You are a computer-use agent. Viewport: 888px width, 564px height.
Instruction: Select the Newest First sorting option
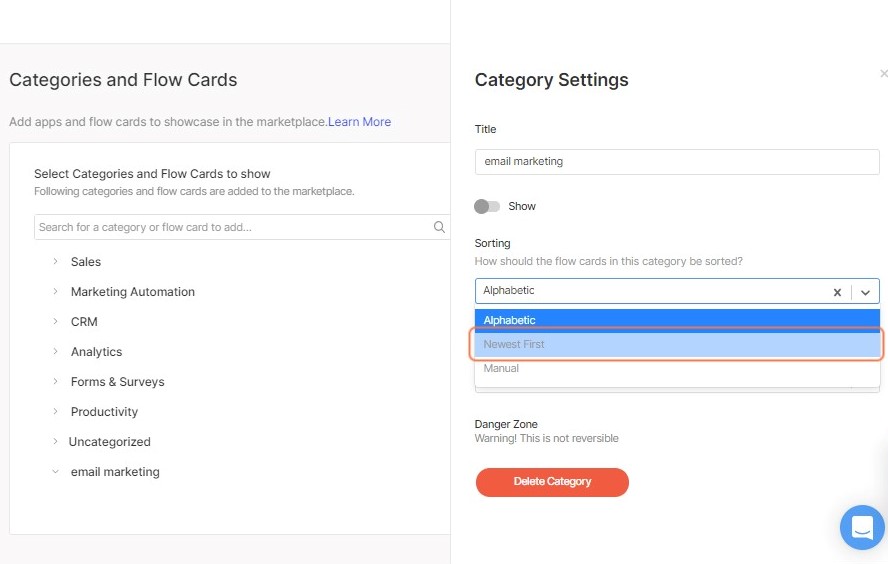point(677,344)
